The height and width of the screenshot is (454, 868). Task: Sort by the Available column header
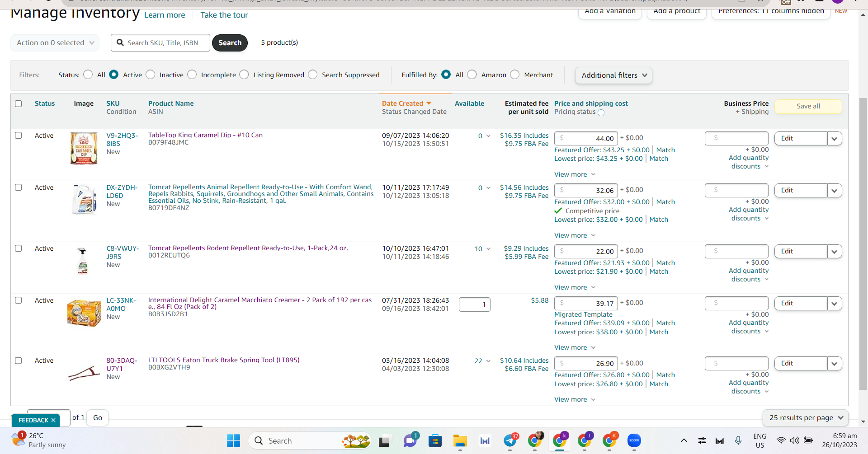coord(469,103)
